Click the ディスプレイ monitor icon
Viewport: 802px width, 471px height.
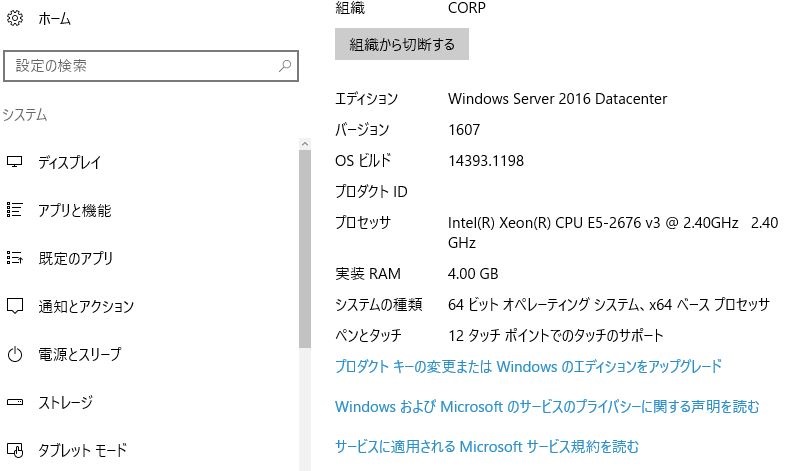pyautogui.click(x=15, y=162)
